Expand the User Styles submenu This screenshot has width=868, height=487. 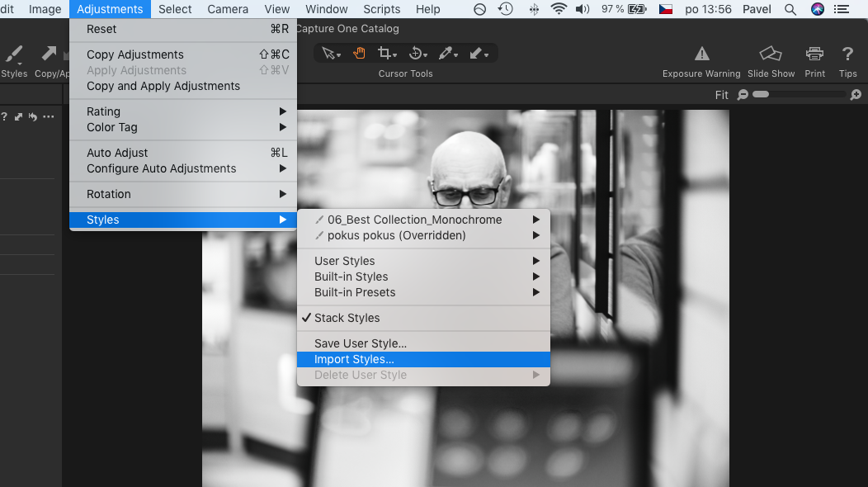pos(344,261)
